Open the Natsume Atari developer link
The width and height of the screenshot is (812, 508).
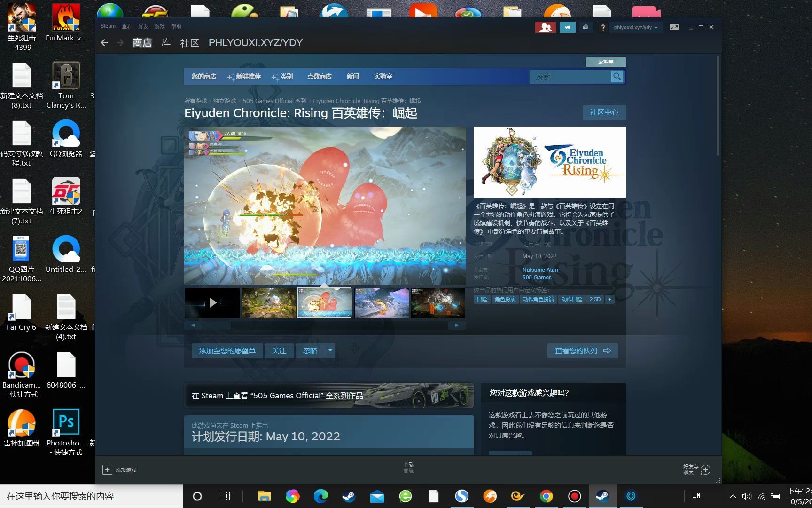click(x=540, y=270)
